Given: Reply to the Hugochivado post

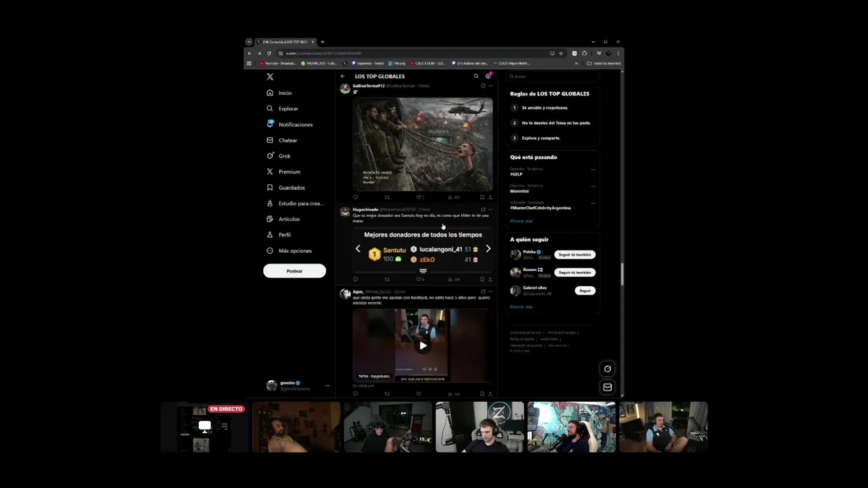Looking at the screenshot, I should click(355, 279).
